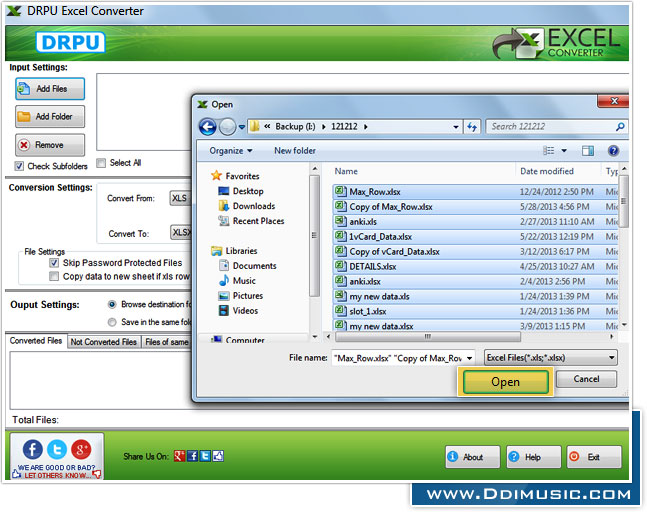Click the large Google Plus circle icon
647x512 pixels.
[x=81, y=449]
